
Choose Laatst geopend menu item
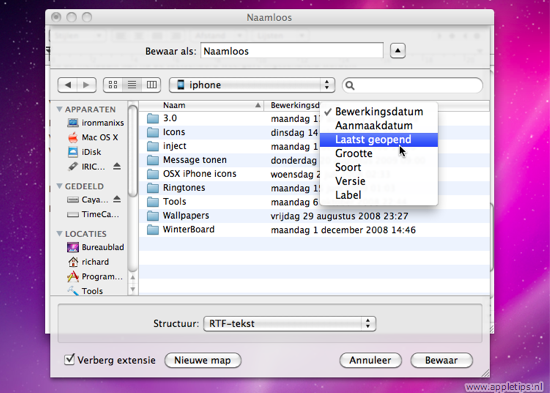pos(379,140)
